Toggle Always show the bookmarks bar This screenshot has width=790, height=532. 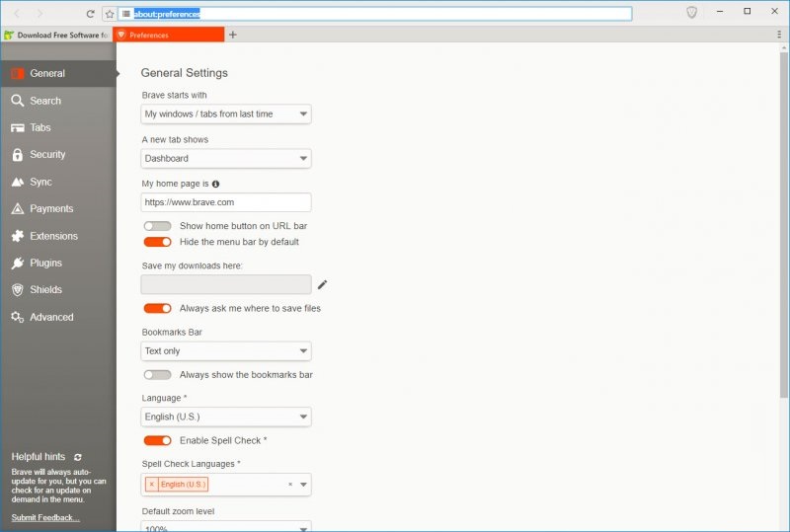click(x=157, y=375)
